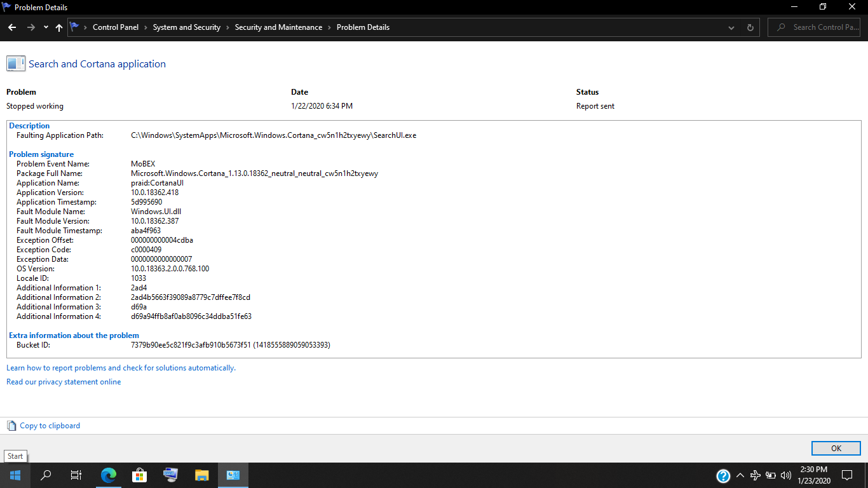The height and width of the screenshot is (488, 868).
Task: Click the Report sent status text
Action: [x=595, y=106]
